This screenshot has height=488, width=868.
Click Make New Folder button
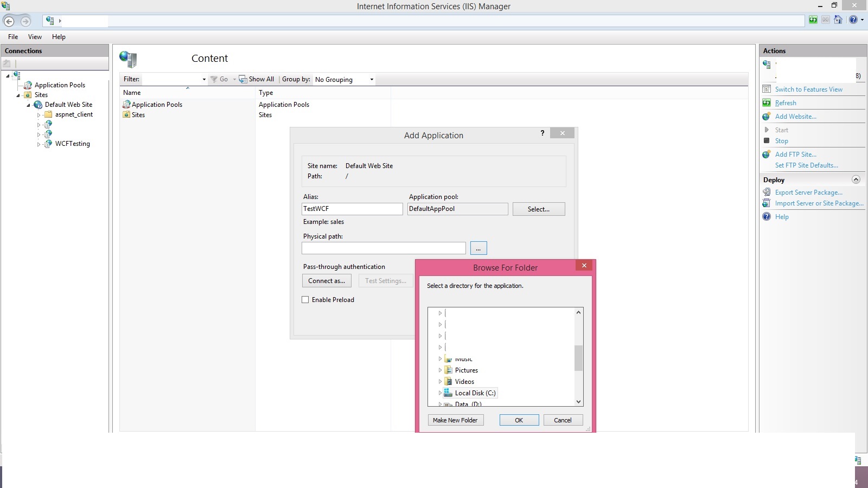(455, 420)
